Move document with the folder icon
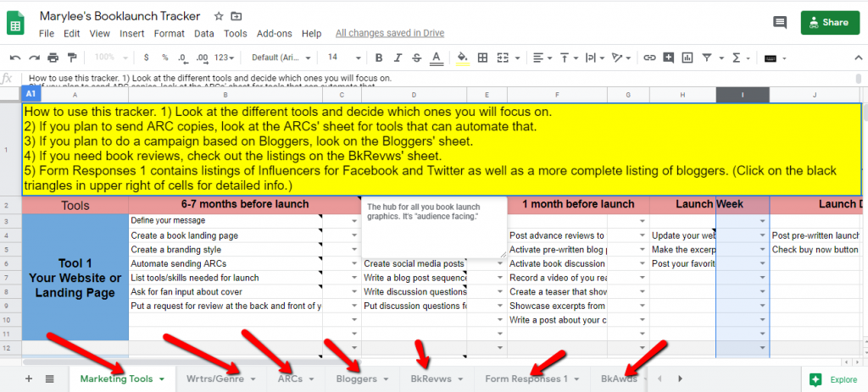The image size is (868, 392). [x=236, y=16]
